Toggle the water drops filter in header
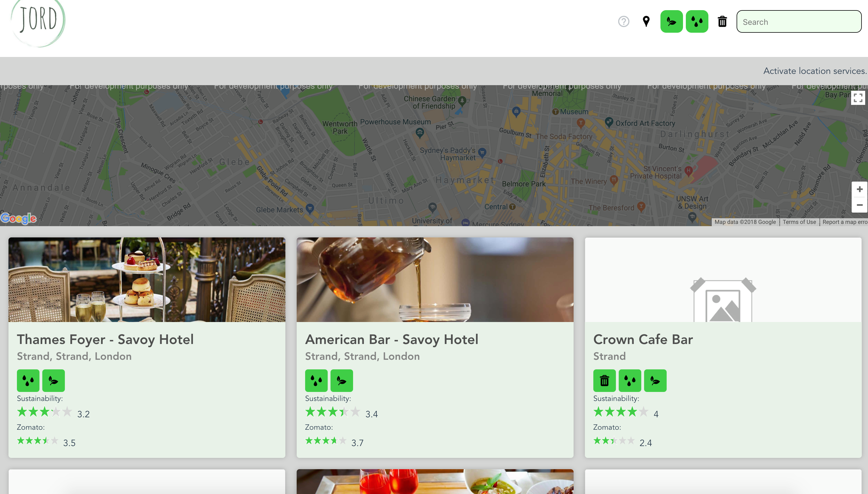868x494 pixels. tap(697, 21)
